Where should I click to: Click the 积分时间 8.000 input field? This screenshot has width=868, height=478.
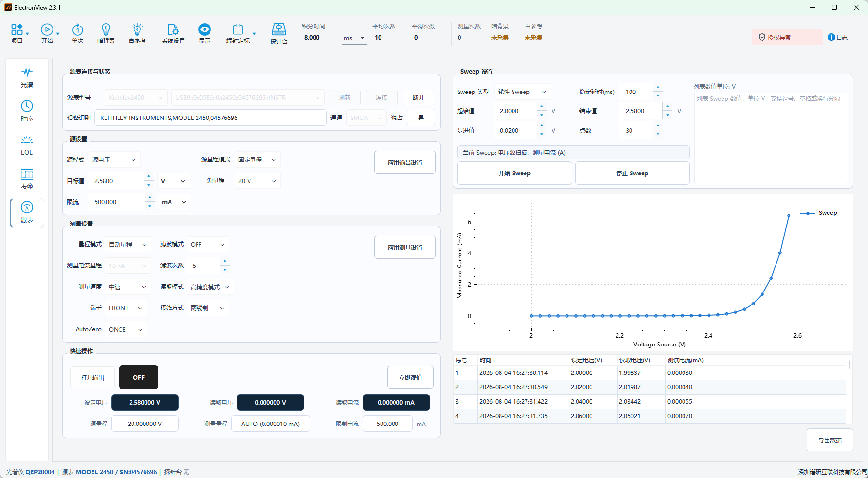(x=321, y=38)
